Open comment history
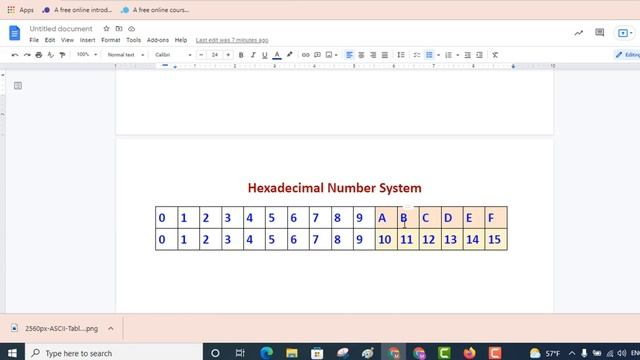 (x=599, y=32)
